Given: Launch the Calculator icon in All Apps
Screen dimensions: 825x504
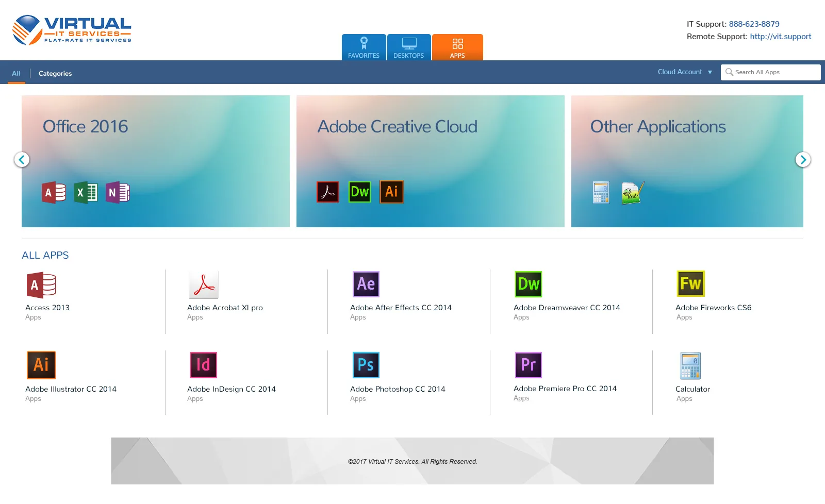Looking at the screenshot, I should coord(690,365).
